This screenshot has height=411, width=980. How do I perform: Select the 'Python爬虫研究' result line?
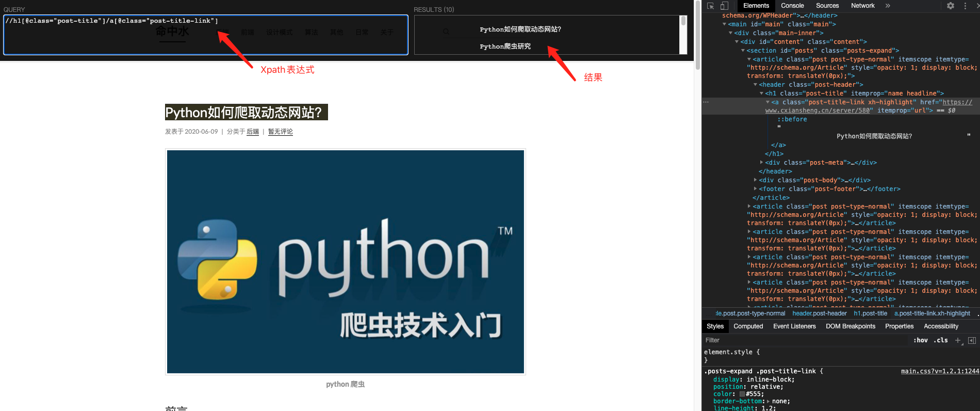tap(505, 46)
